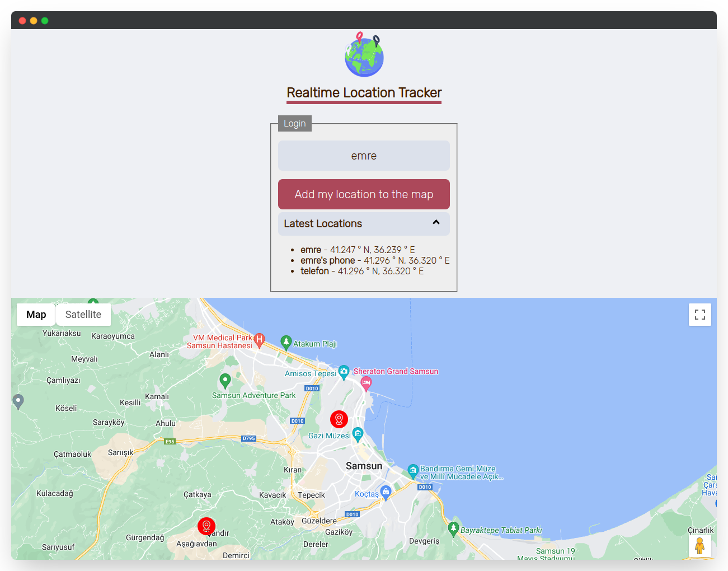The image size is (728, 571).
Task: Click the Bandırma Gemi-Müze pin
Action: click(x=413, y=471)
